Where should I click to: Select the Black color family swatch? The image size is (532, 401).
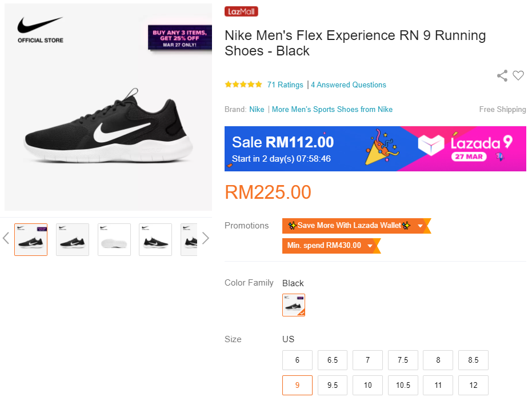click(294, 305)
